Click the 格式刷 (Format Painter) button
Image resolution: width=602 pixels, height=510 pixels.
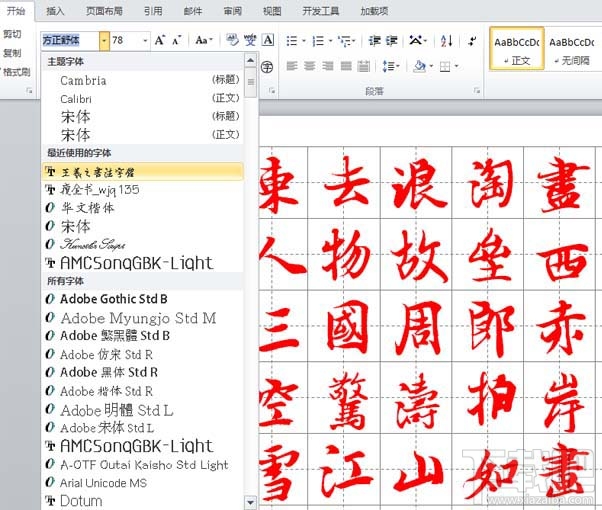(x=16, y=71)
